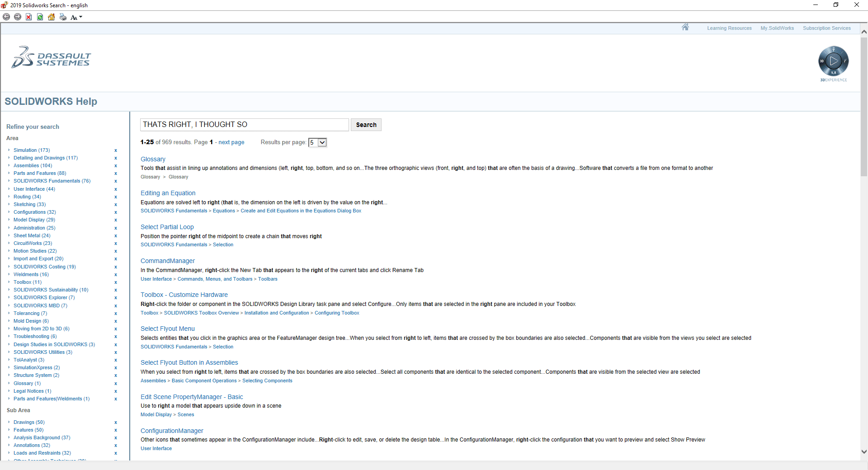
Task: Go back using the Back arrow icon
Action: (x=6, y=17)
